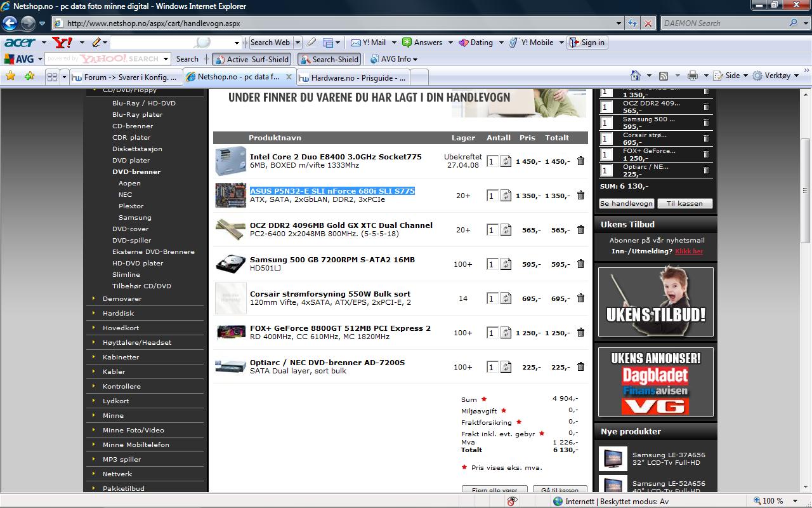
Task: Click quantity field for Samsung 500 GB
Action: 492,264
